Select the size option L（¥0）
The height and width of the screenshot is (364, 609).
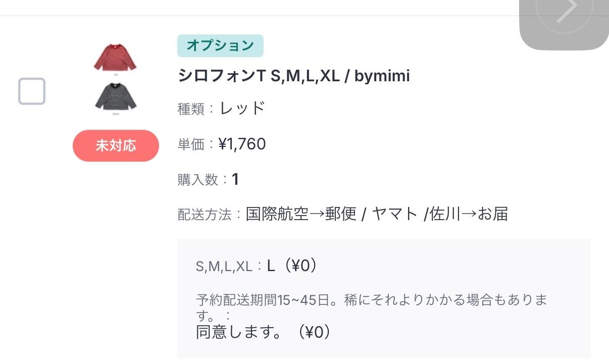tap(293, 266)
